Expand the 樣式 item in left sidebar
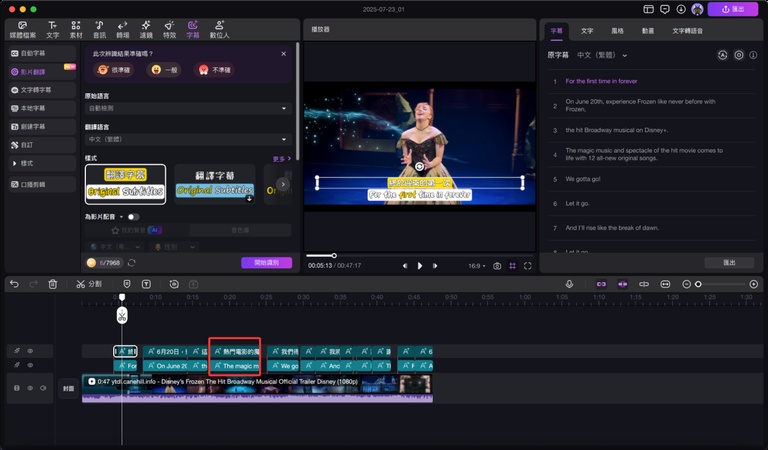The height and width of the screenshot is (450, 768). (43, 163)
